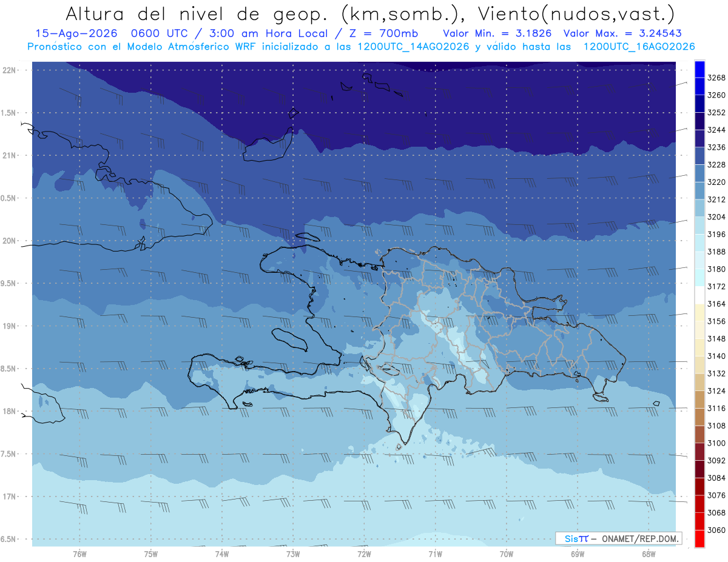The height and width of the screenshot is (562, 728).
Task: Click the 73W longitude axis label
Action: (293, 554)
